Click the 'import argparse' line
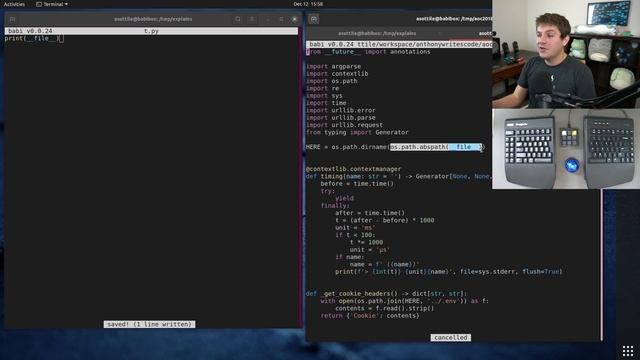This screenshot has height=360, width=640. pos(333,67)
